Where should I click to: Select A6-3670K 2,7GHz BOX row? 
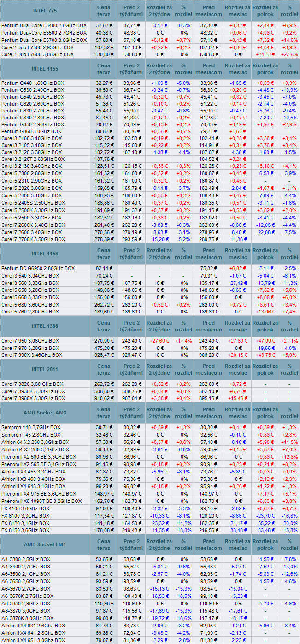click(x=150, y=596)
